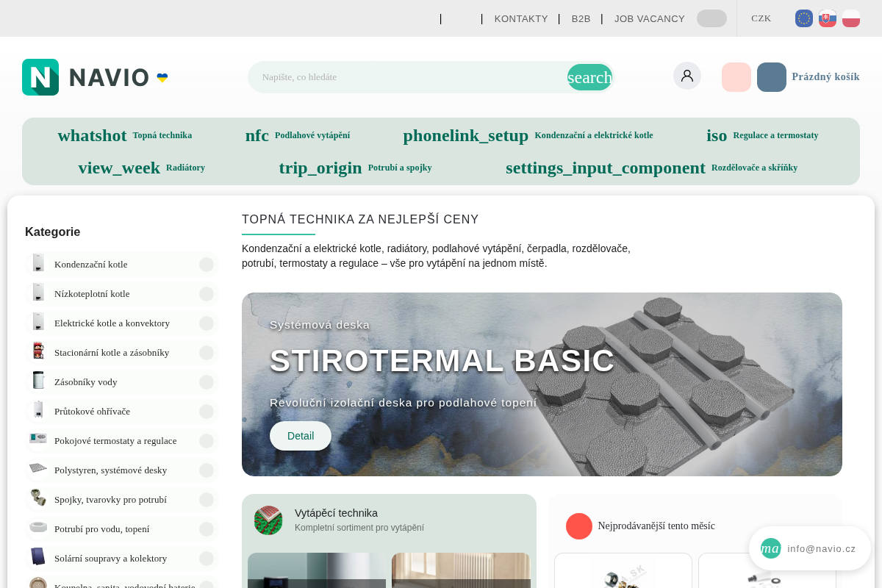The width and height of the screenshot is (882, 588).
Task: Expand Polystyren, systémové desky category
Action: point(207,470)
